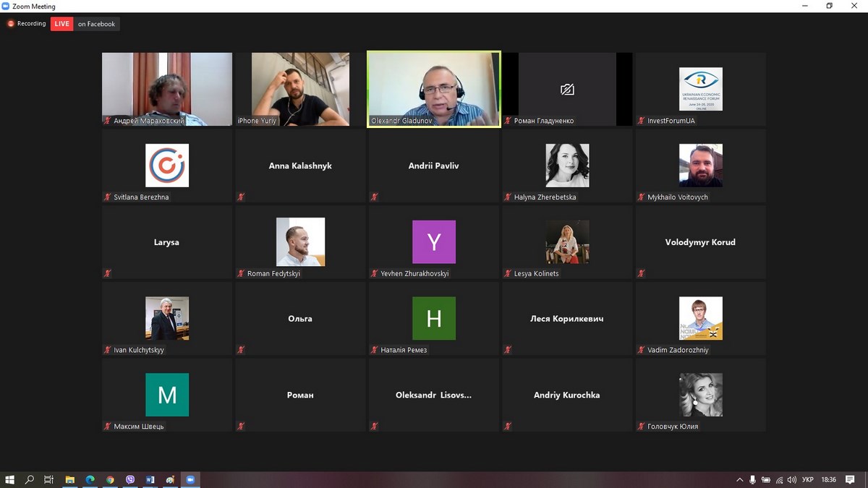
Task: Open Google Chrome from the taskbar
Action: click(x=110, y=479)
